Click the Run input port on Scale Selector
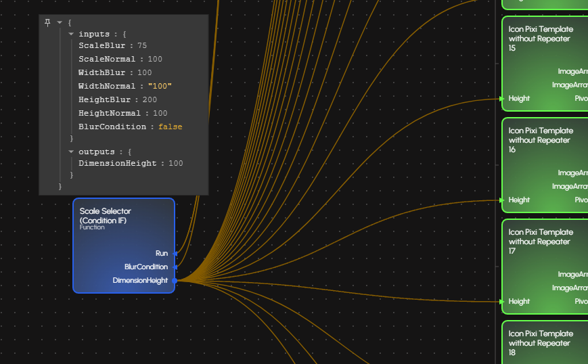Viewport: 588px width, 364px height. [175, 254]
